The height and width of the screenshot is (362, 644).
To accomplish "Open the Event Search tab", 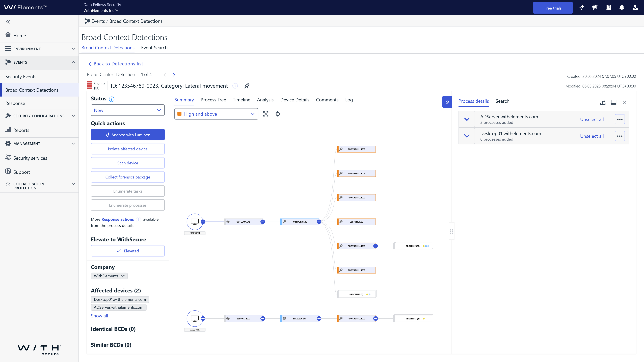I will coord(154,48).
